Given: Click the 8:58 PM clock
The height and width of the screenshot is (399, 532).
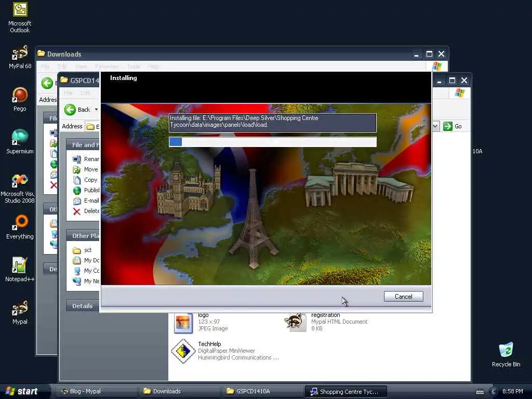Looking at the screenshot, I should pos(512,391).
